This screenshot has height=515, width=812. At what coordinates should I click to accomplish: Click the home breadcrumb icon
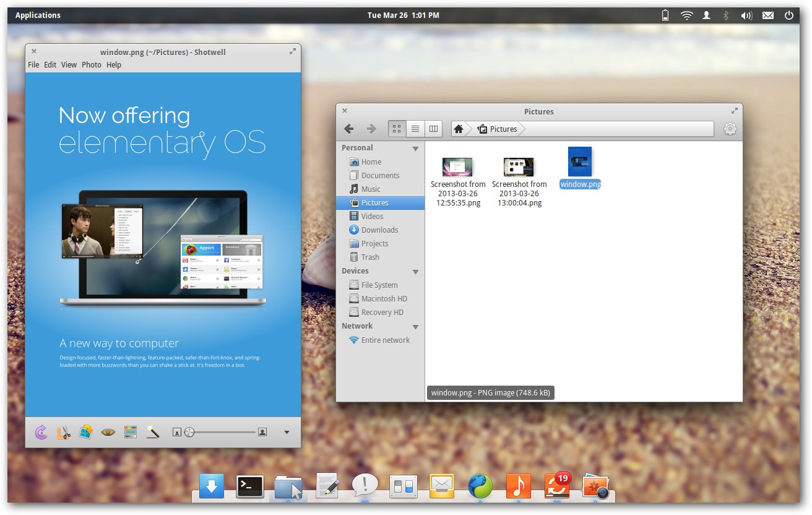[x=459, y=129]
